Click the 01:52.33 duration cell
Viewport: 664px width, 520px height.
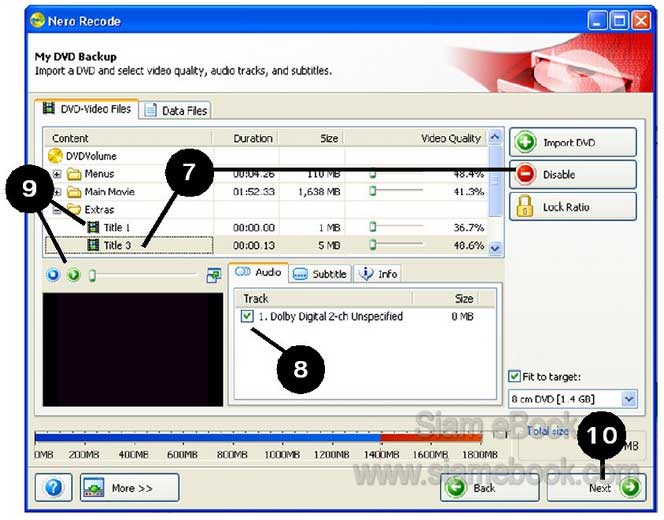pyautogui.click(x=253, y=192)
